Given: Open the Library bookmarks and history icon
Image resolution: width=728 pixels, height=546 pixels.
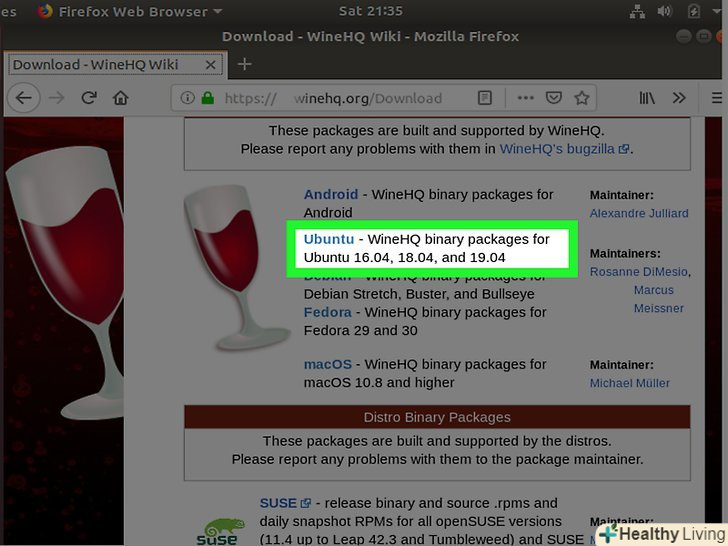Looking at the screenshot, I should [647, 98].
